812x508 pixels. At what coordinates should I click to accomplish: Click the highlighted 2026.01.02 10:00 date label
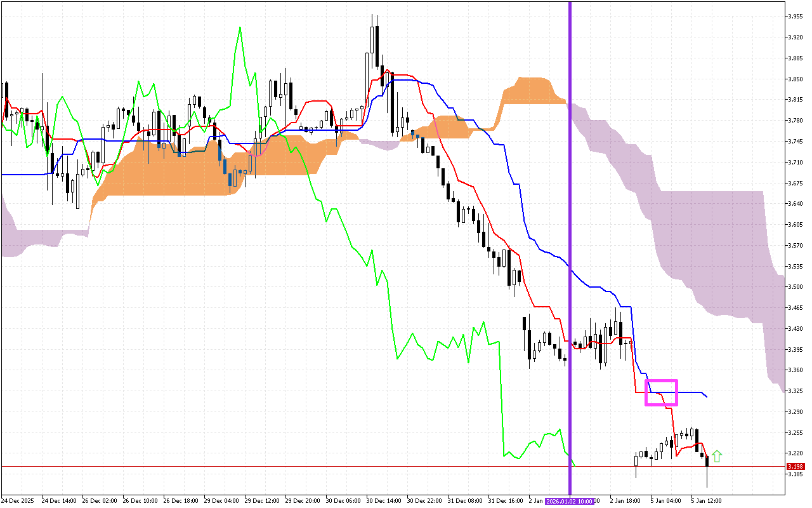point(569,501)
